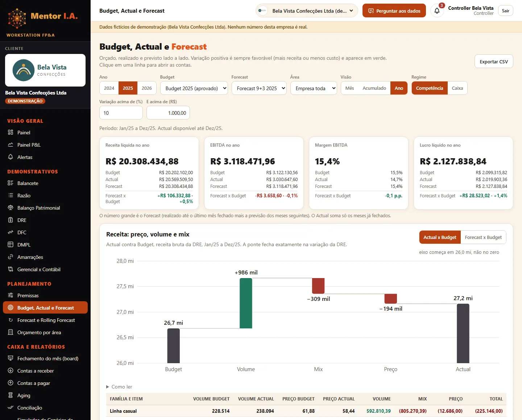Click the Orçamento por área building icon
The width and height of the screenshot is (522, 420).
[x=11, y=332]
